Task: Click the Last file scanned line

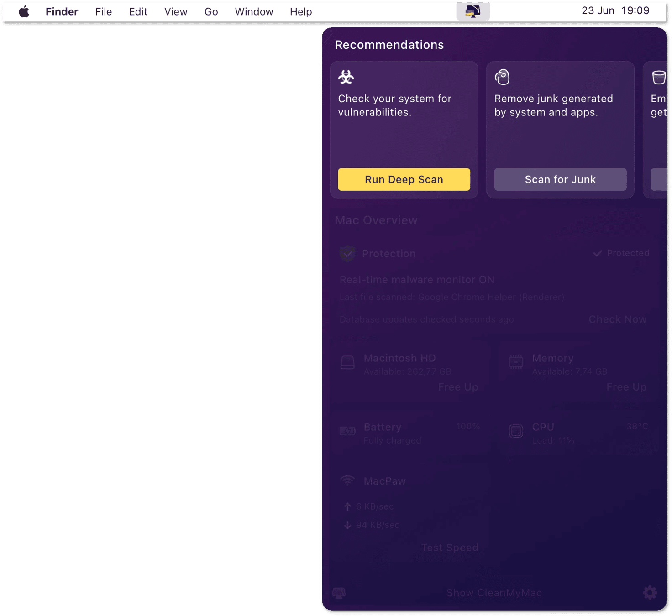Action: 452,297
